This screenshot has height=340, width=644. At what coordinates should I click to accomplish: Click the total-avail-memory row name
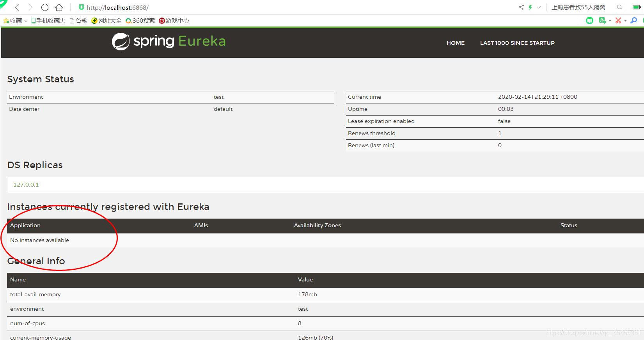click(35, 294)
